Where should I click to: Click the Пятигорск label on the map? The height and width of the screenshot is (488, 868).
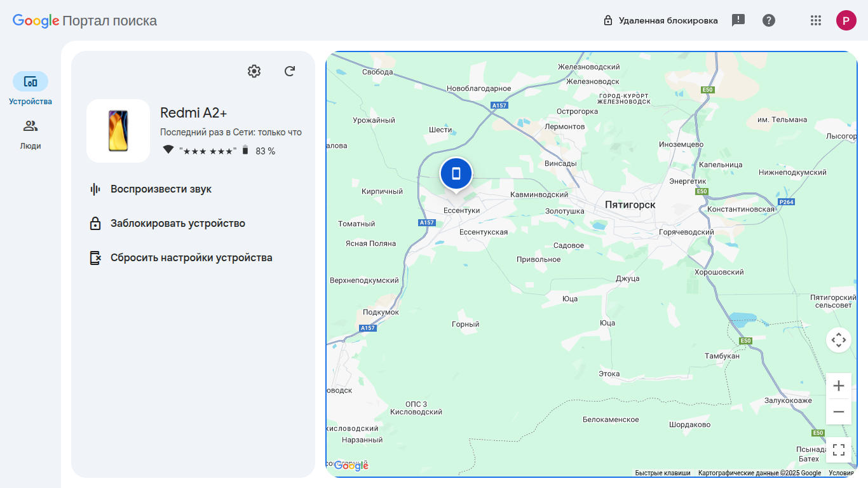coord(630,205)
